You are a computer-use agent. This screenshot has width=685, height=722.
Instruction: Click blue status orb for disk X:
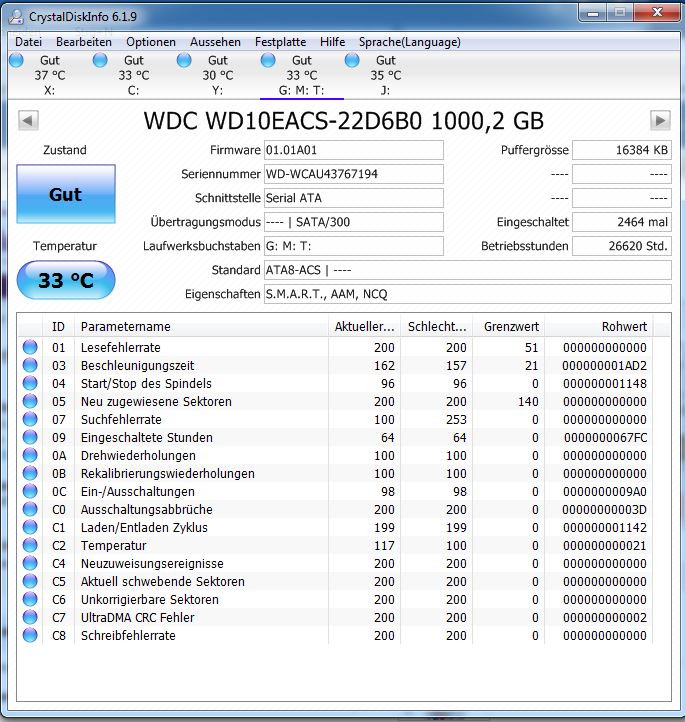16,60
